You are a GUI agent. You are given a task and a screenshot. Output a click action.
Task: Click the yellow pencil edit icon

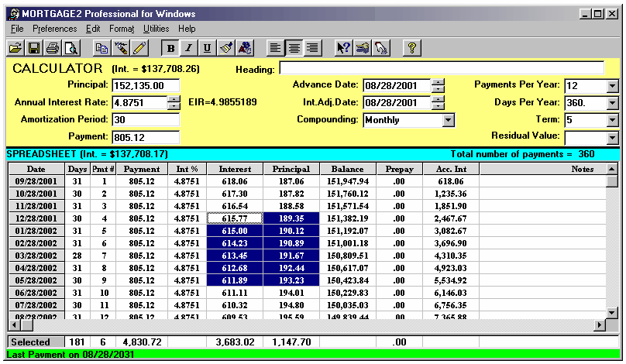point(139,48)
